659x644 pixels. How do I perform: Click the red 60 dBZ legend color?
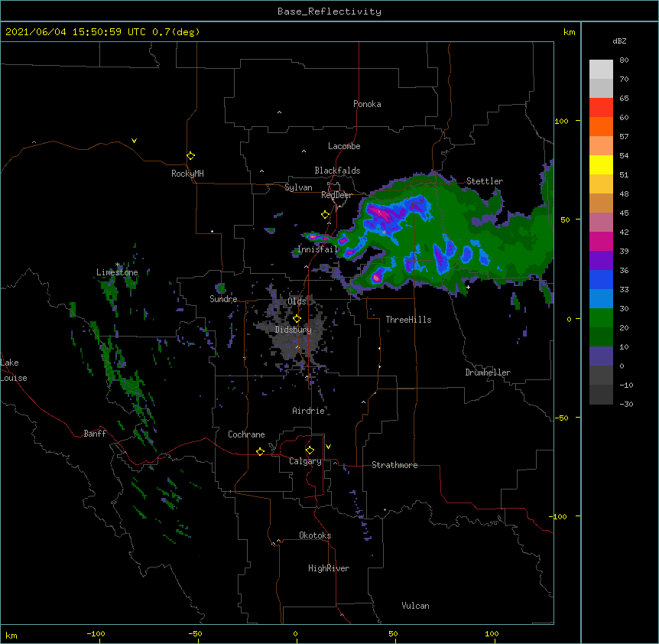[x=601, y=108]
